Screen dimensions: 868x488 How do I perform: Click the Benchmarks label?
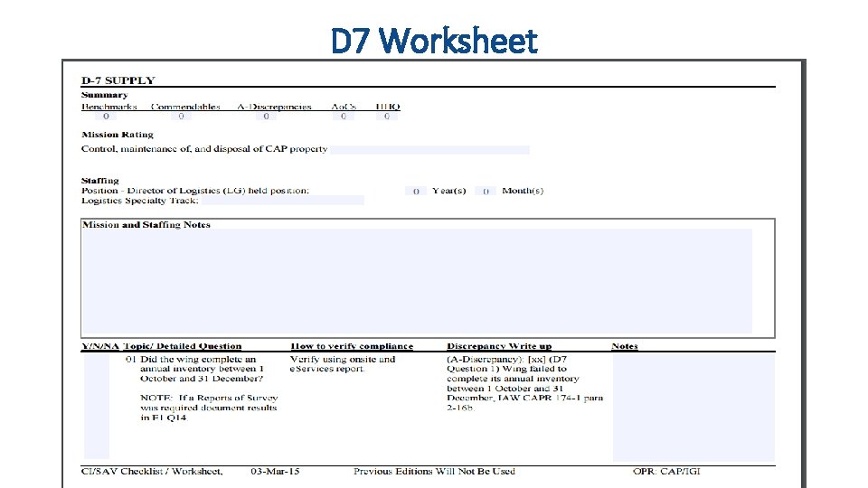pos(109,107)
